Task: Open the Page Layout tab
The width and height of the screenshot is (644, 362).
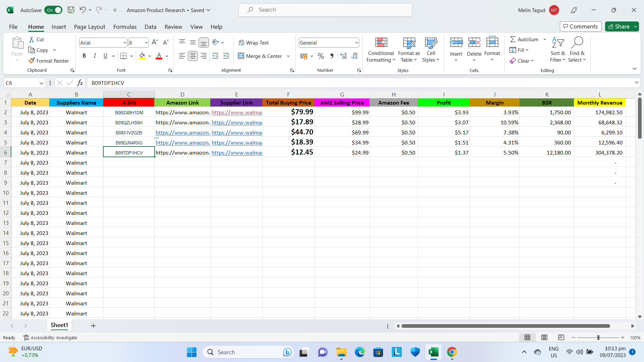Action: pyautogui.click(x=90, y=27)
